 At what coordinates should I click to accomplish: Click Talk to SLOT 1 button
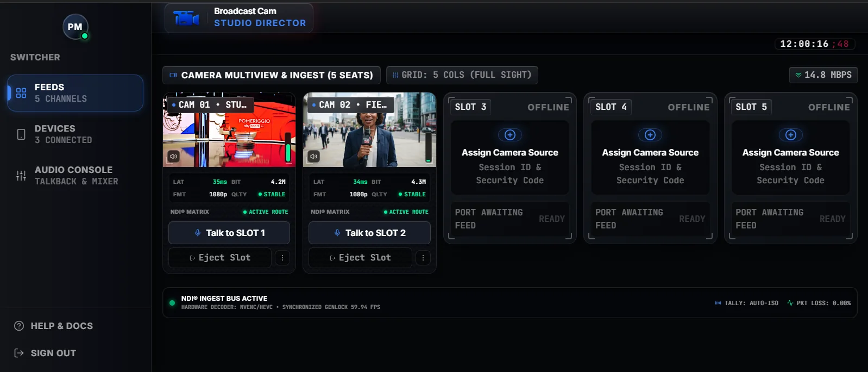[x=229, y=233]
